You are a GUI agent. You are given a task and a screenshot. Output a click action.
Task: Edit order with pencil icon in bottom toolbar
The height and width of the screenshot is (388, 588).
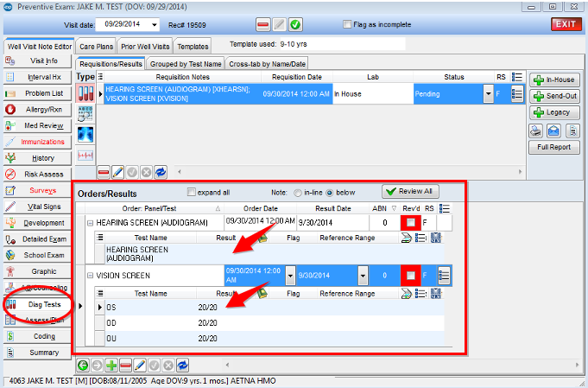click(140, 366)
